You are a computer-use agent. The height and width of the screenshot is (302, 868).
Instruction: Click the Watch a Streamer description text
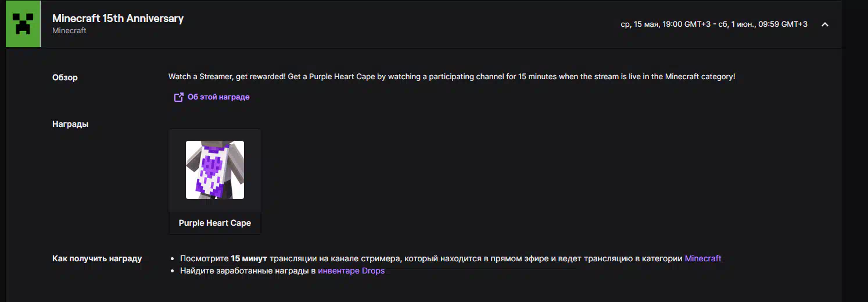pos(452,77)
